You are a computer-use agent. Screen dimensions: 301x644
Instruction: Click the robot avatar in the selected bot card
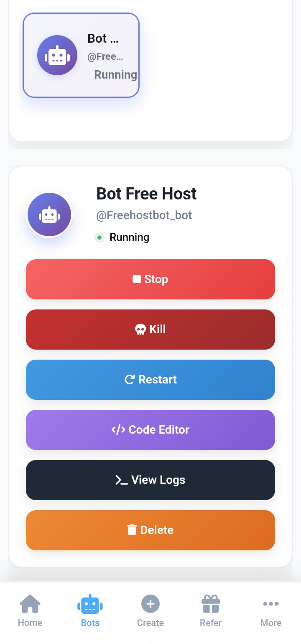pyautogui.click(x=57, y=55)
